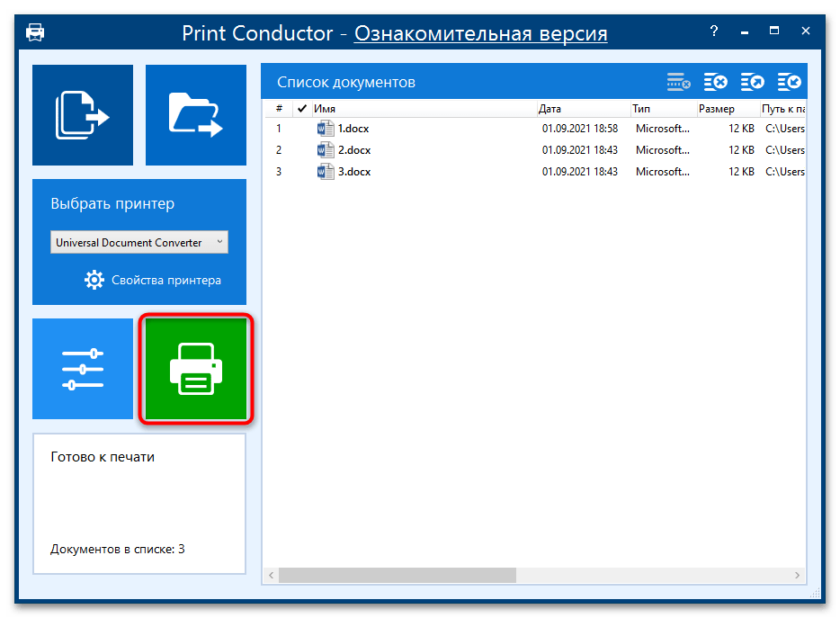
Task: Sort by the Тип column header
Action: [x=663, y=109]
